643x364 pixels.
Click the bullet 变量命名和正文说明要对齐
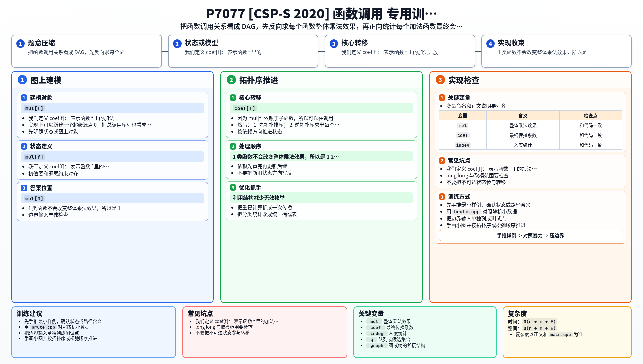pyautogui.click(x=476, y=106)
